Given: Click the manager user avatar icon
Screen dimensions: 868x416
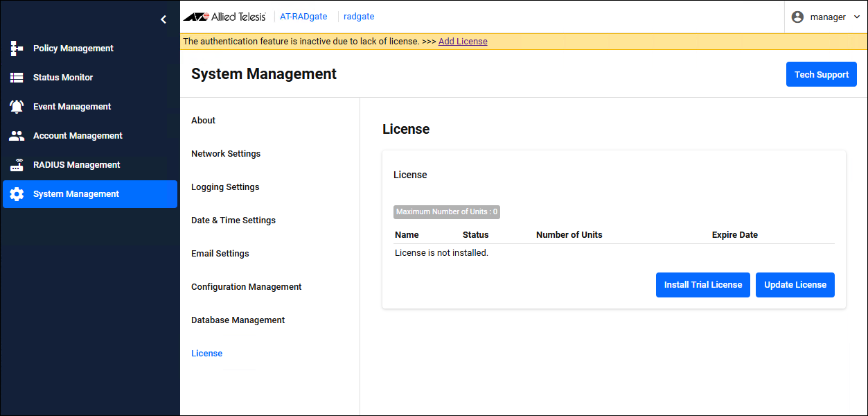Looking at the screenshot, I should click(797, 17).
